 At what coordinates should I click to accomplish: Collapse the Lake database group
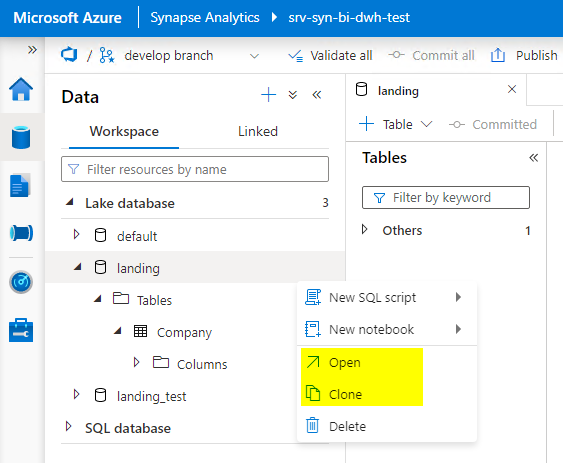pyautogui.click(x=70, y=203)
